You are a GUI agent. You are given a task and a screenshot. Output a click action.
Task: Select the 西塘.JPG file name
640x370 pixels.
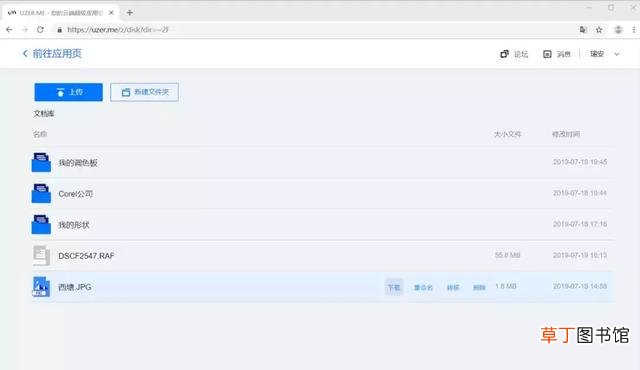[x=75, y=287]
